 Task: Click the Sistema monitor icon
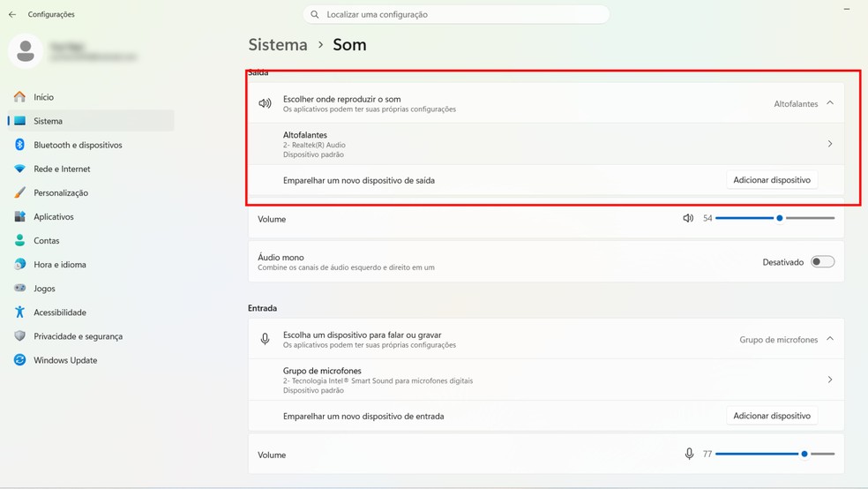pyautogui.click(x=20, y=121)
